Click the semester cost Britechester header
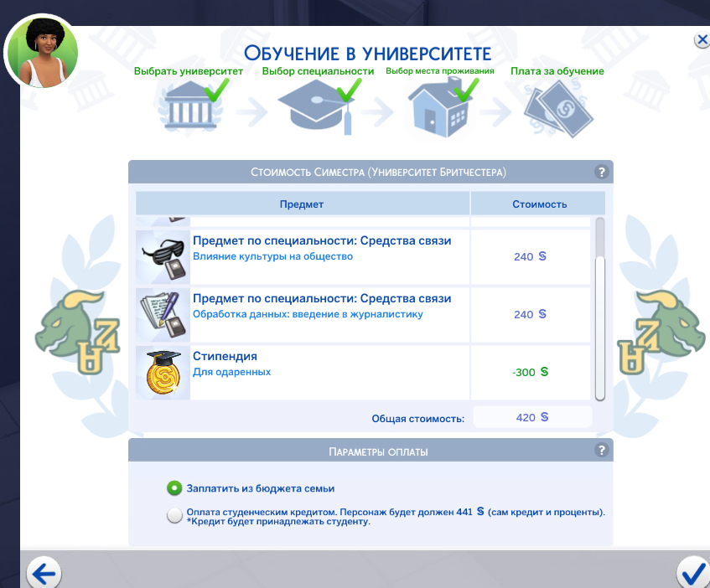710x588 pixels. [x=371, y=172]
